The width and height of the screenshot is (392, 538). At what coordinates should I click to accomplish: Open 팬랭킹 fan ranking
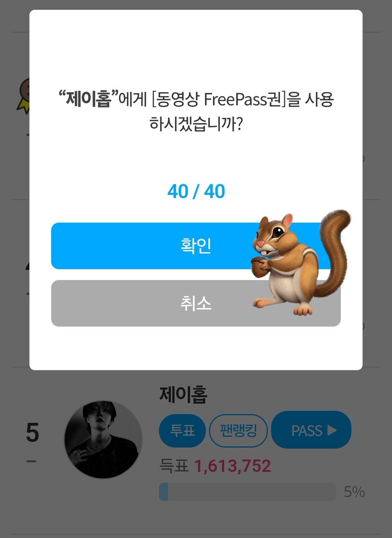point(238,431)
